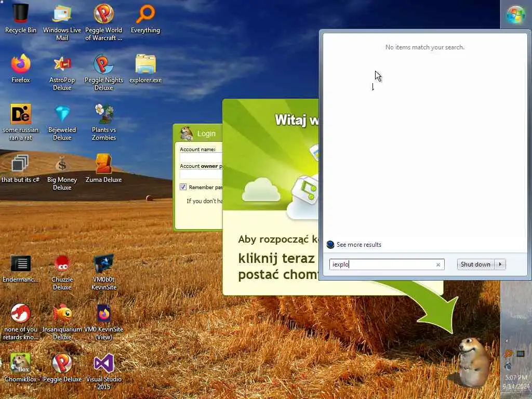The height and width of the screenshot is (399, 532).
Task: Click the Account name field in Login
Action: coord(201,157)
